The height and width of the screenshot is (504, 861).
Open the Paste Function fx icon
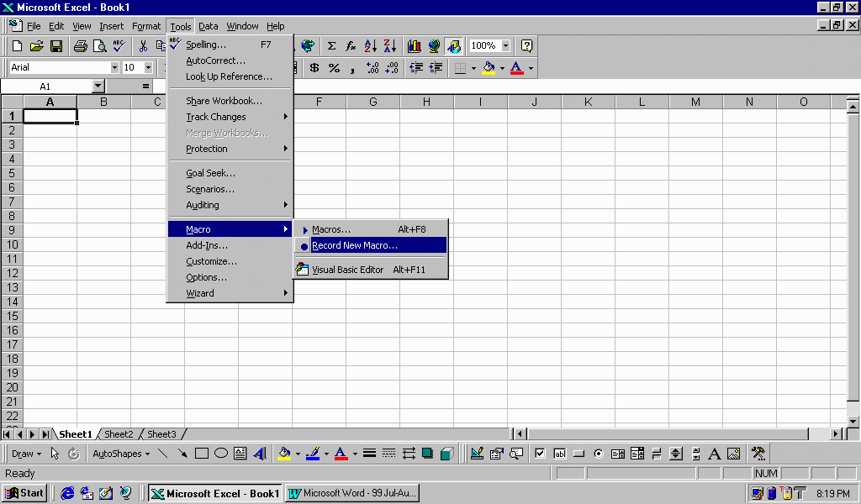(351, 46)
